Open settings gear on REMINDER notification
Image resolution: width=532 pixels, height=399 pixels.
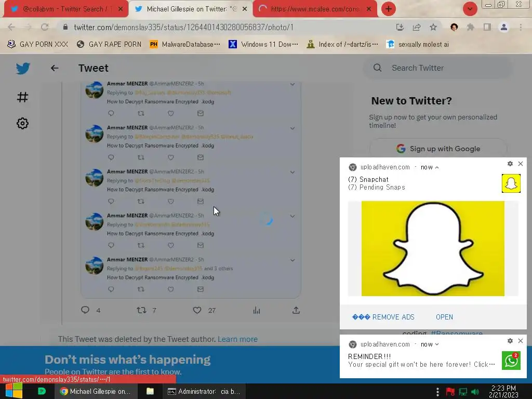[510, 341]
